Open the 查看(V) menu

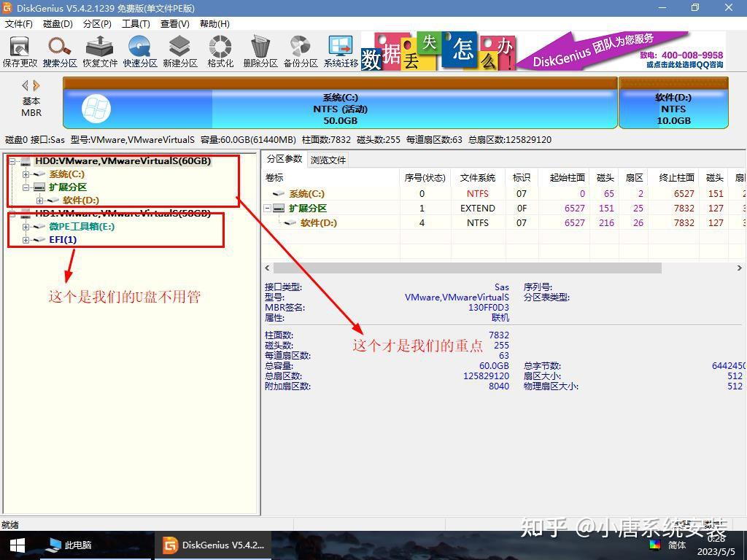pos(175,24)
